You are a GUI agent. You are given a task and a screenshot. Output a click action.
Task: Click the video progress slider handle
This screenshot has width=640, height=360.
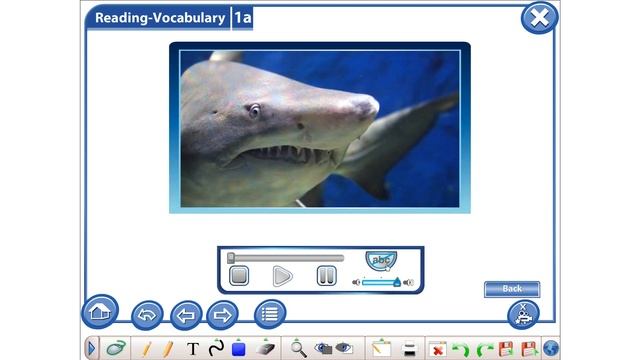(x=231, y=258)
